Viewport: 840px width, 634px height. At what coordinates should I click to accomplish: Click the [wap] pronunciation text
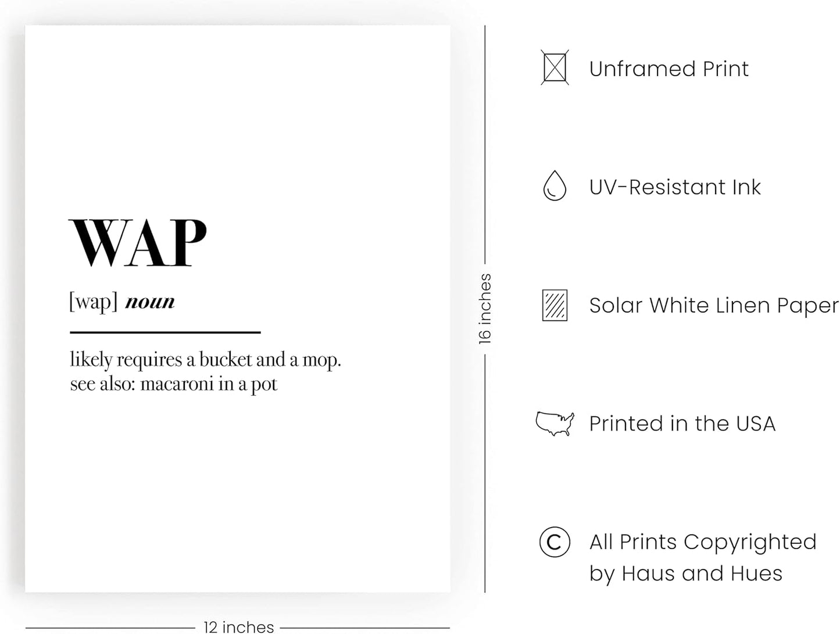pos(94,302)
